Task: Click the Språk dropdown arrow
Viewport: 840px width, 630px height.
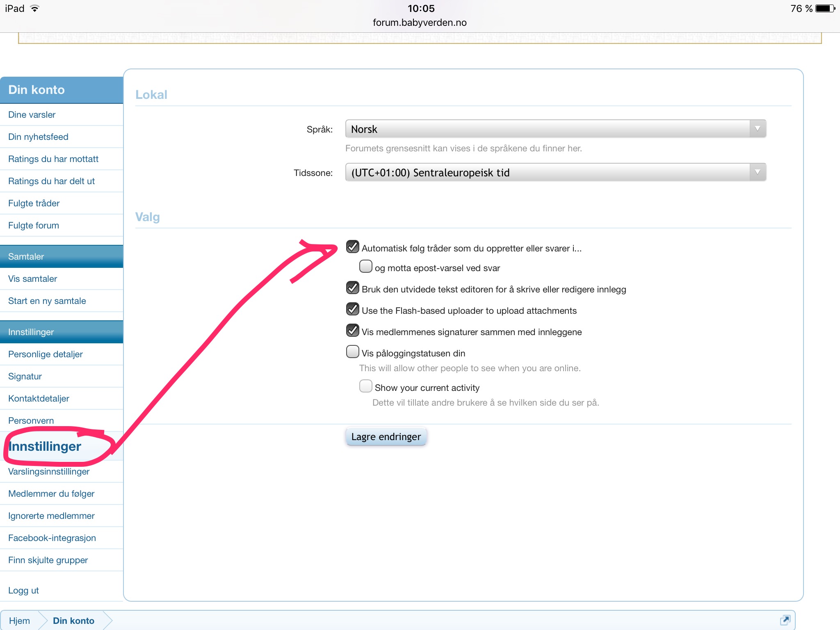Action: [757, 129]
